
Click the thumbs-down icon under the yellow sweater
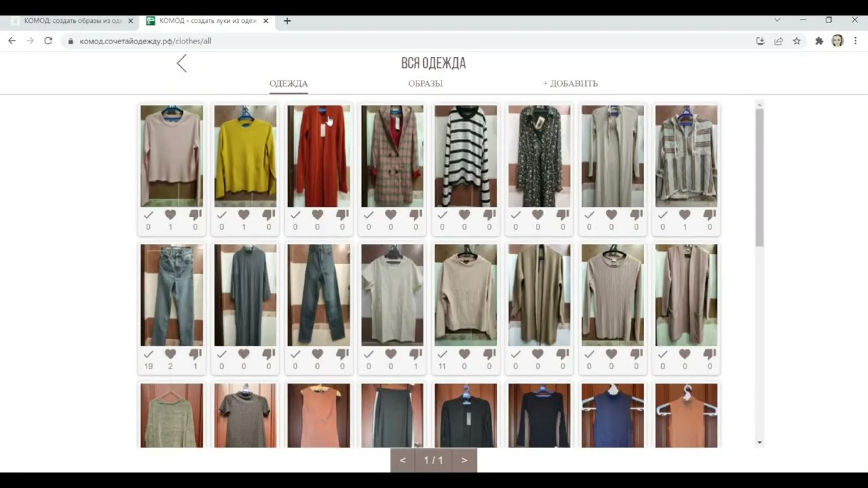click(x=269, y=215)
